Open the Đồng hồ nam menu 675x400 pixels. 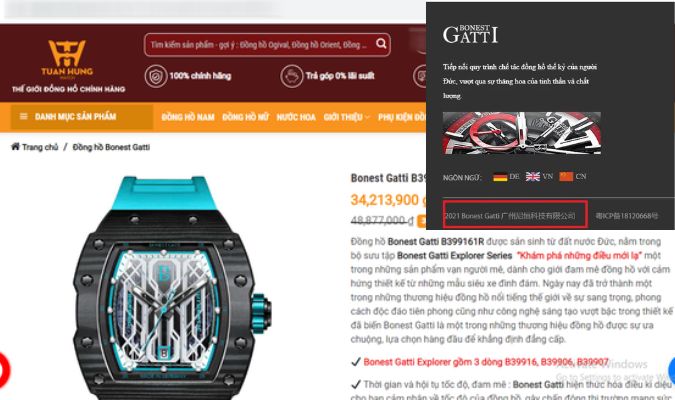pyautogui.click(x=188, y=117)
